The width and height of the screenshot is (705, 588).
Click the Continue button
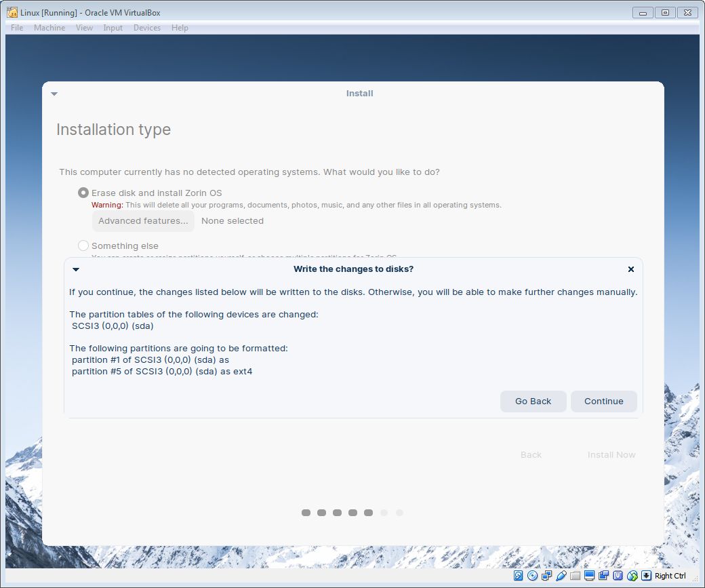coord(603,401)
